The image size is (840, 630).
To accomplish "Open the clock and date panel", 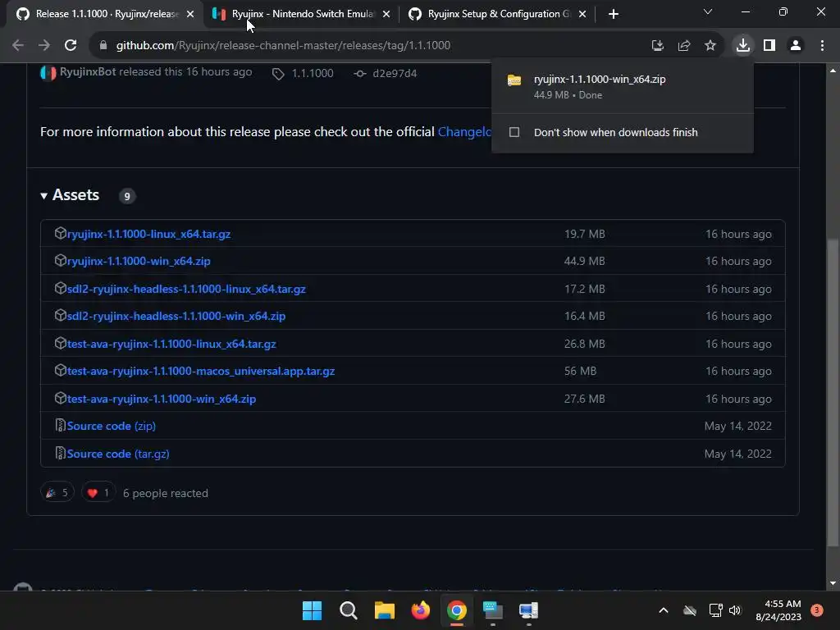I will pyautogui.click(x=778, y=610).
